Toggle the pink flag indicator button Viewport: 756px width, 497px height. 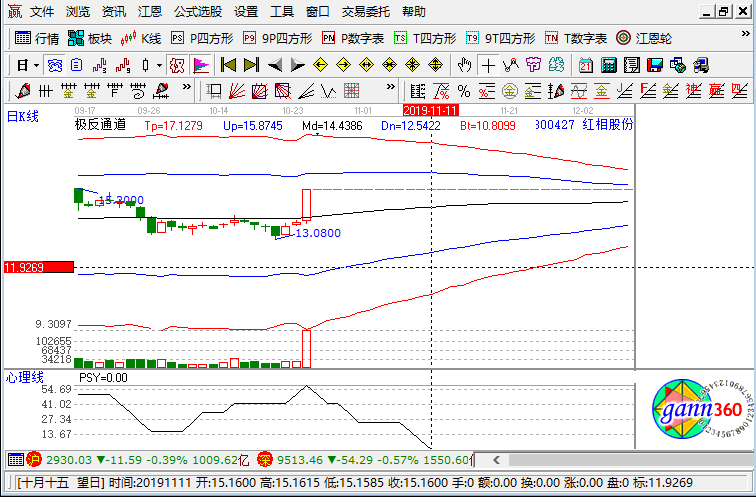[x=201, y=65]
